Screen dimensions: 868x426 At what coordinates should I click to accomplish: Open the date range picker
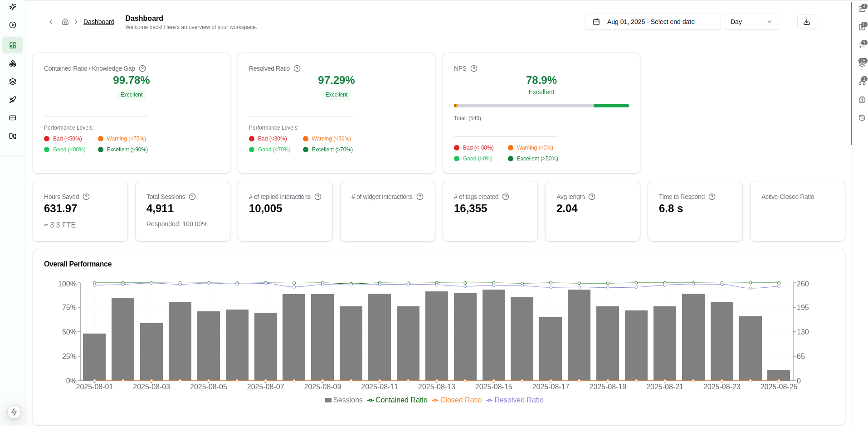click(653, 22)
